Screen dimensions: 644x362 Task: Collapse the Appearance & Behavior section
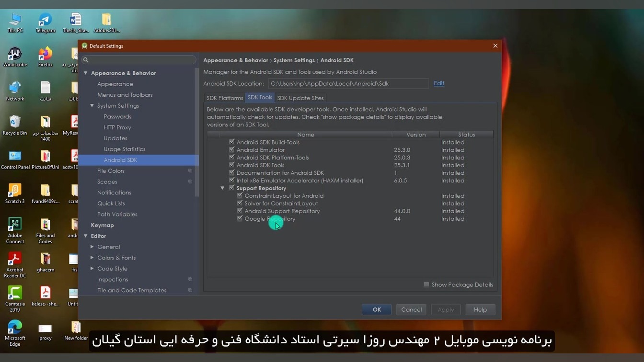[86, 73]
